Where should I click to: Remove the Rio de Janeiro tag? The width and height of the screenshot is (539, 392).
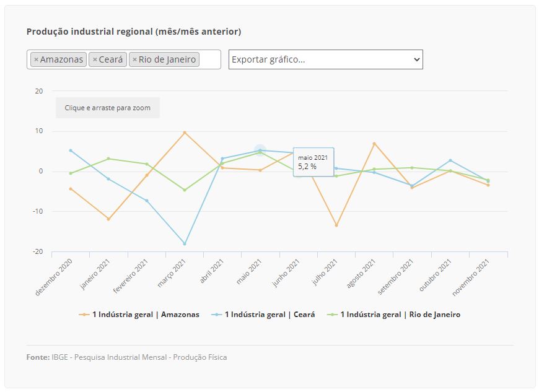tap(134, 59)
